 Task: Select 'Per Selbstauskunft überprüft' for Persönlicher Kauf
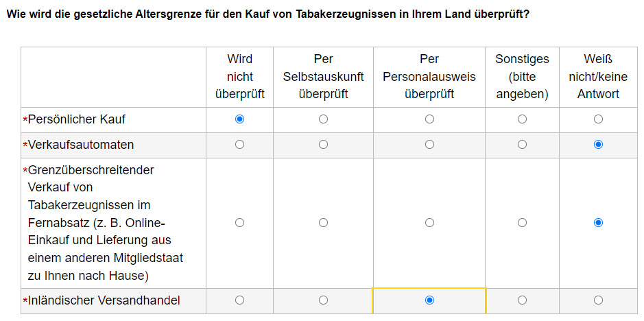[x=323, y=119]
